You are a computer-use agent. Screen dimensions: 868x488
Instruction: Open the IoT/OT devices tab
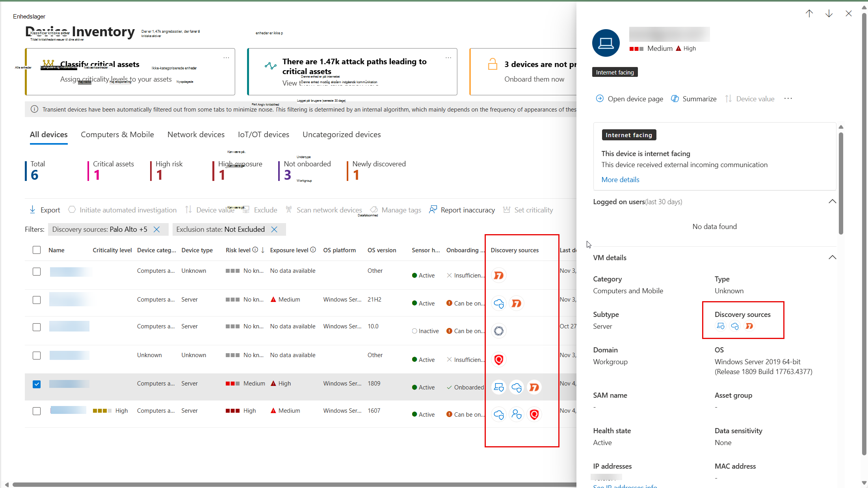[x=264, y=134]
